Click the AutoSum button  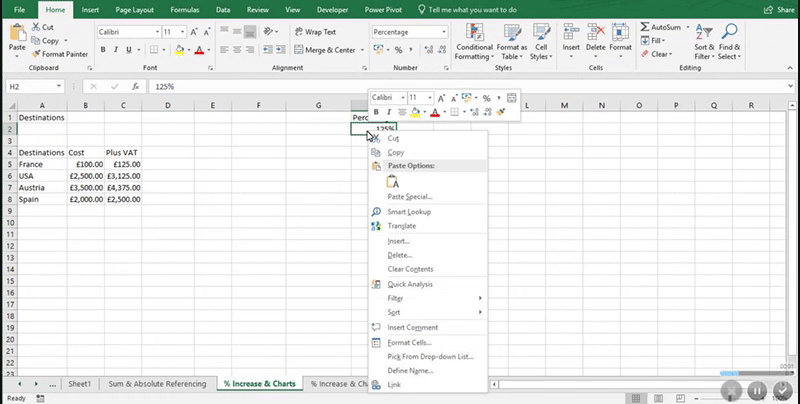[x=663, y=27]
